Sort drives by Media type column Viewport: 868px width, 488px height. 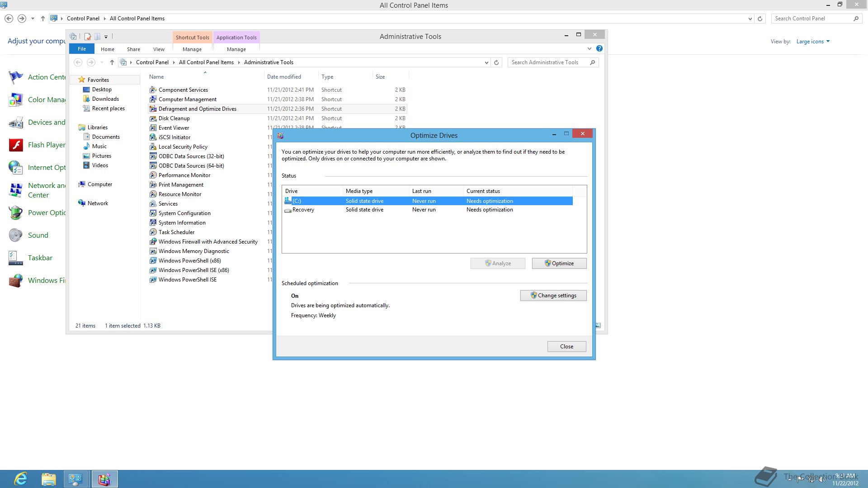click(376, 191)
